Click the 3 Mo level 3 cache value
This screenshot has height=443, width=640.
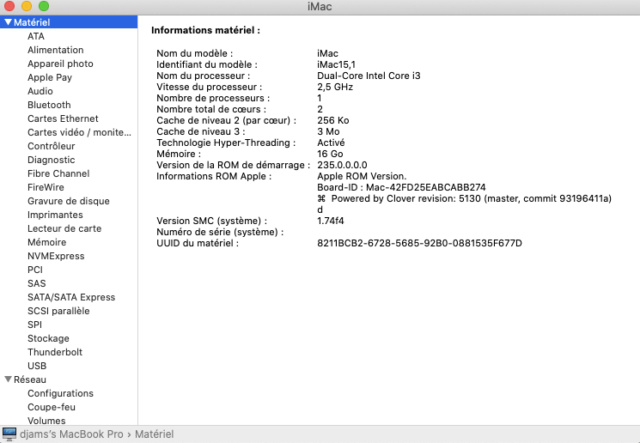[x=329, y=131]
